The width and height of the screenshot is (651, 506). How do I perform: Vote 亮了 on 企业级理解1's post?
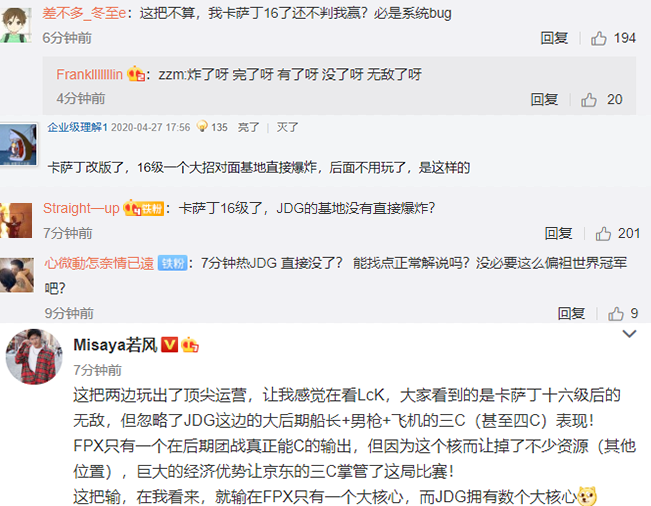[248, 127]
